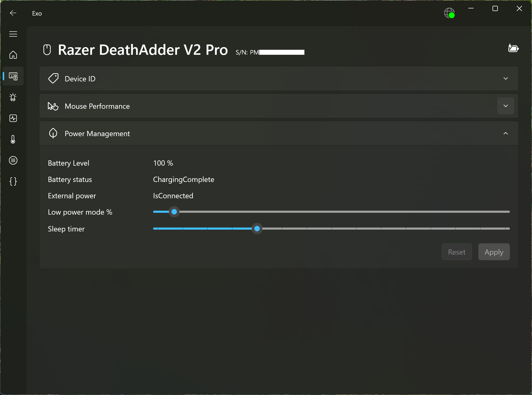The width and height of the screenshot is (532, 395).
Task: Drag the Low power mode slider
Action: (174, 212)
